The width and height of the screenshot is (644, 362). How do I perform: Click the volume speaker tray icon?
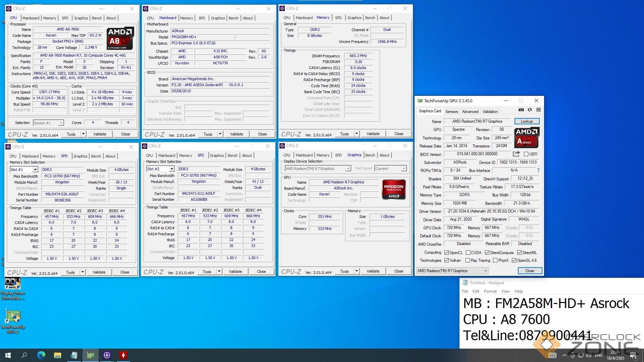pos(589,355)
